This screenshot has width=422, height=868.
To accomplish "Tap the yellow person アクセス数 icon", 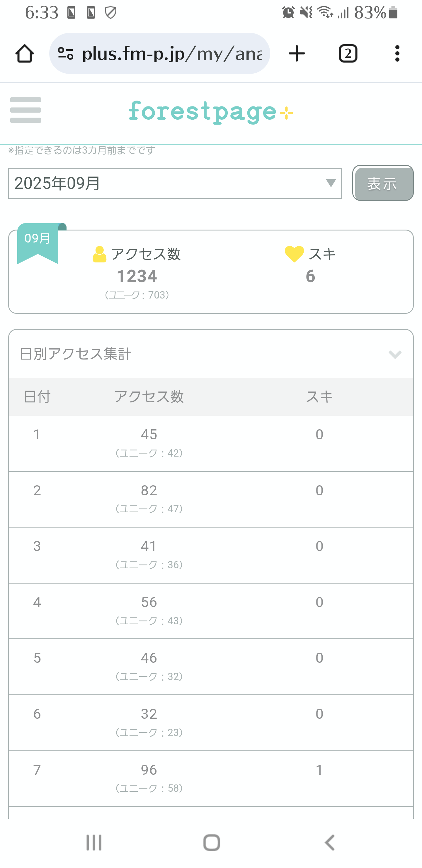I will pyautogui.click(x=99, y=255).
